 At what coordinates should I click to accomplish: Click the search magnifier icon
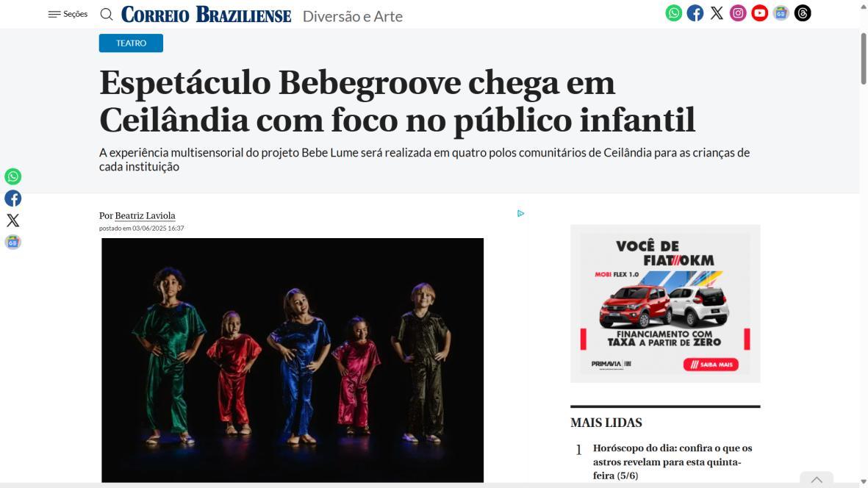(x=107, y=15)
